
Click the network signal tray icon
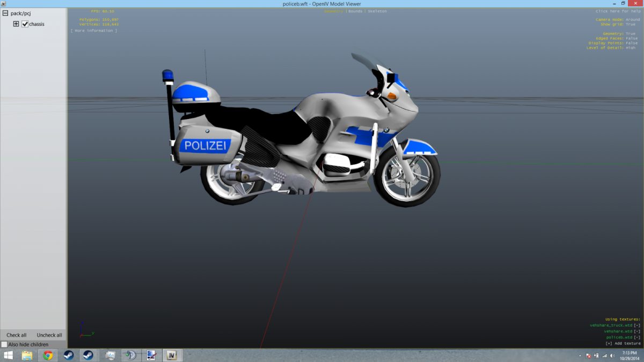pyautogui.click(x=604, y=356)
